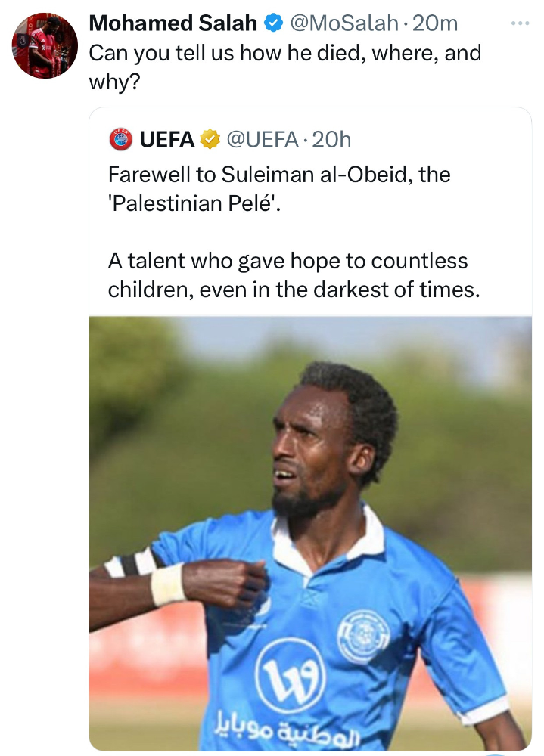The image size is (544, 756).
Task: Open the Mohamed Salah display name link
Action: 173,23
